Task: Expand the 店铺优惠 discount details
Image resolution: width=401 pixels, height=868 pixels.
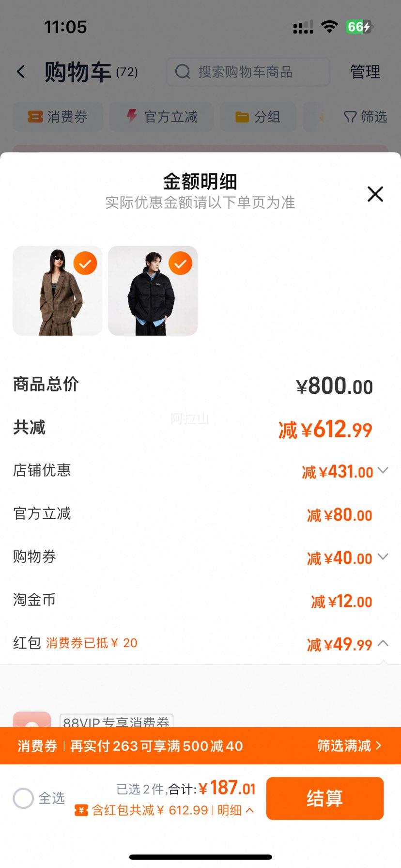Action: click(x=383, y=470)
